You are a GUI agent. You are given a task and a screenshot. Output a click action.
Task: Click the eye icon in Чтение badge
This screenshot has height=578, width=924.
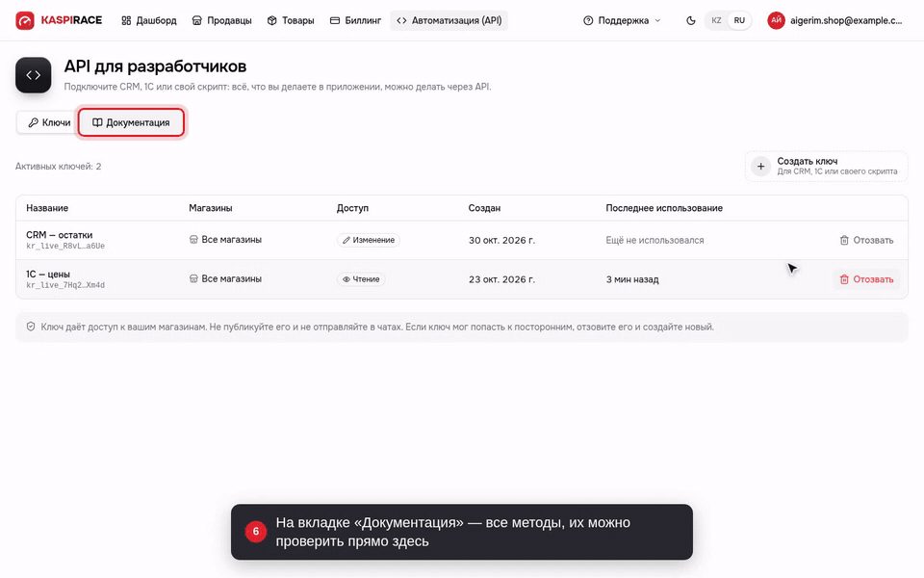click(x=346, y=279)
